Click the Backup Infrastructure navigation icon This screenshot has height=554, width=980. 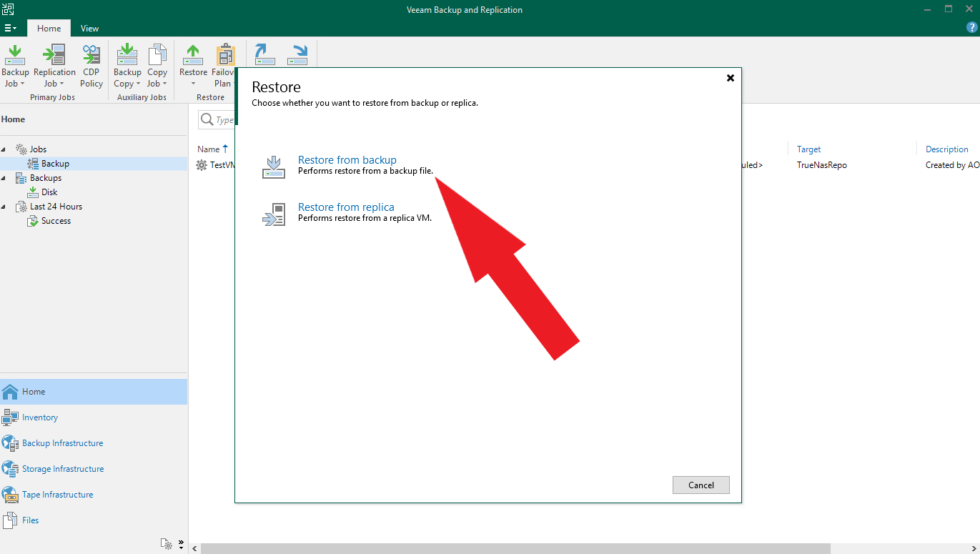[10, 443]
